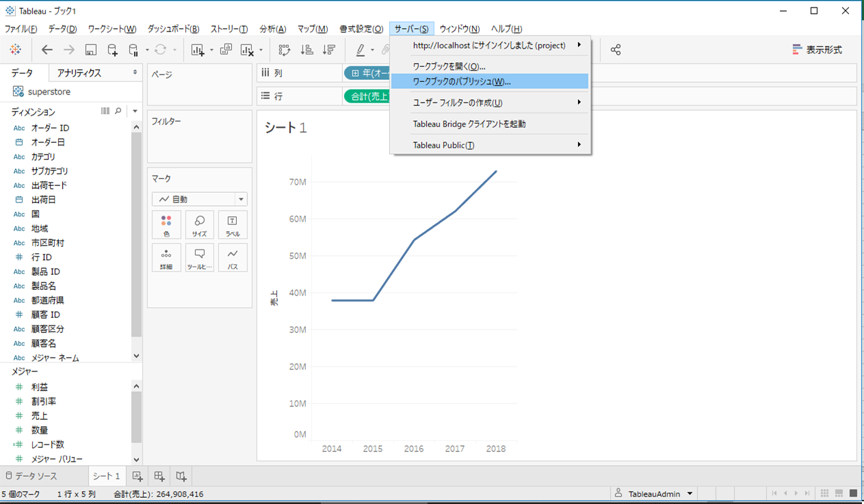Click the undo back arrow icon
864x504 pixels.
click(47, 49)
